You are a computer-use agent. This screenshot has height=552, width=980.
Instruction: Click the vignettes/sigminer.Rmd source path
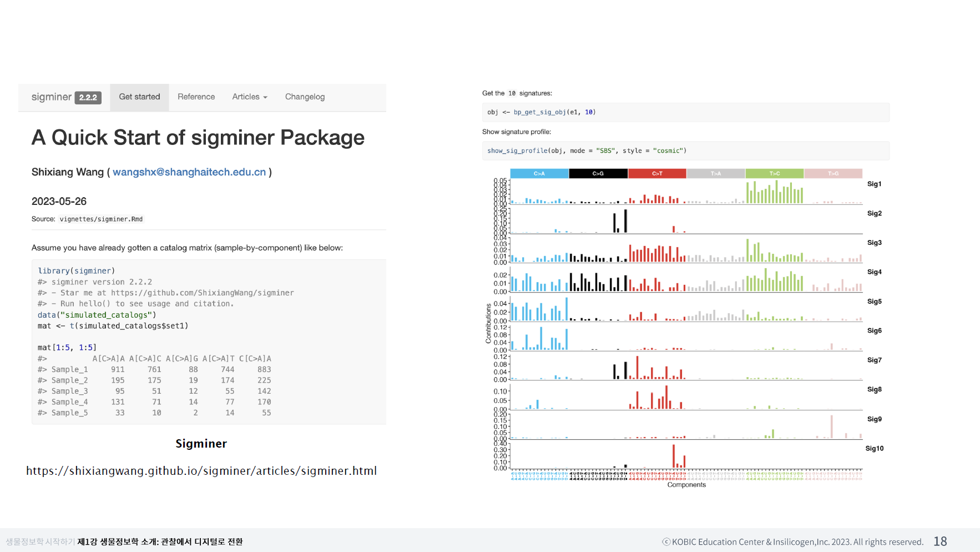coord(101,219)
